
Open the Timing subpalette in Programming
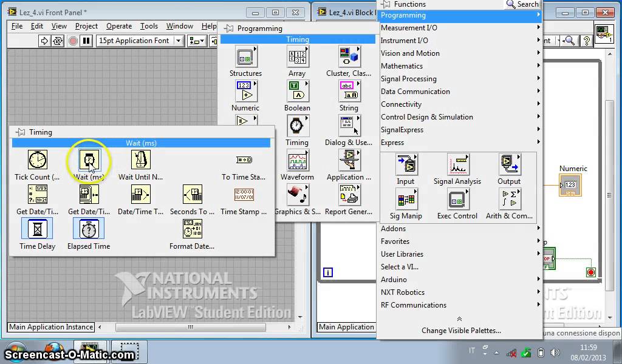click(297, 126)
